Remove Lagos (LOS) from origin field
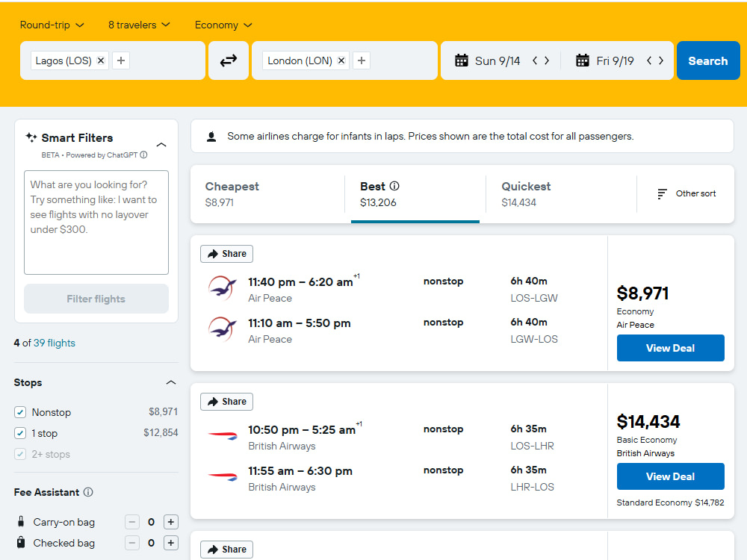The image size is (747, 560). click(x=101, y=60)
